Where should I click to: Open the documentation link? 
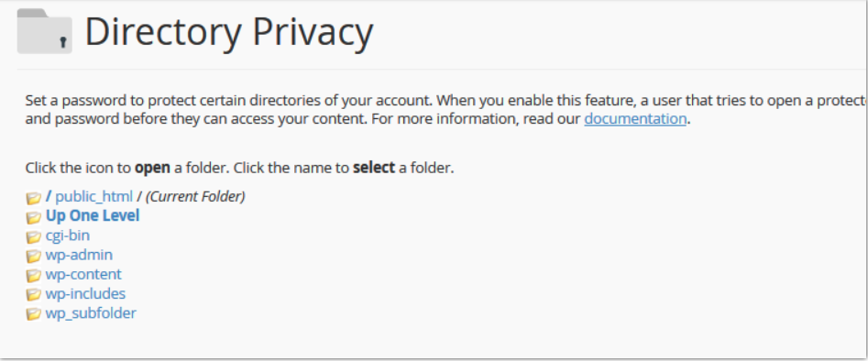(x=635, y=118)
